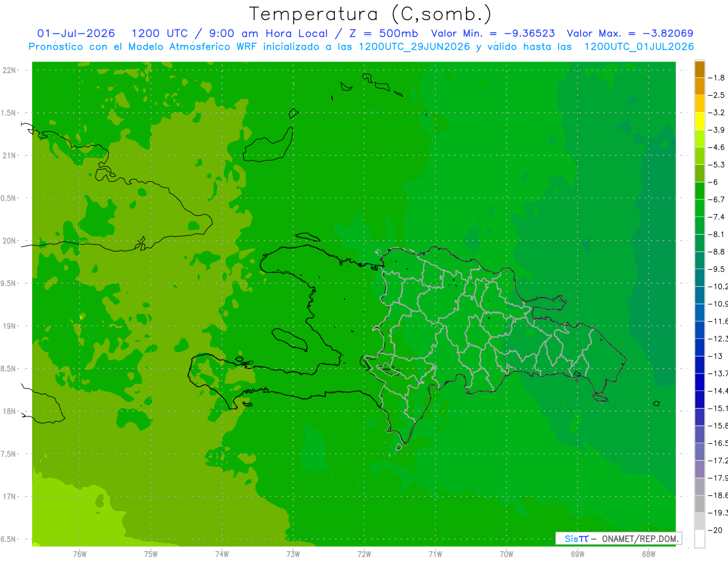The image size is (728, 562).
Task: Click the '-7.4' colorbar label
Action: tap(716, 217)
